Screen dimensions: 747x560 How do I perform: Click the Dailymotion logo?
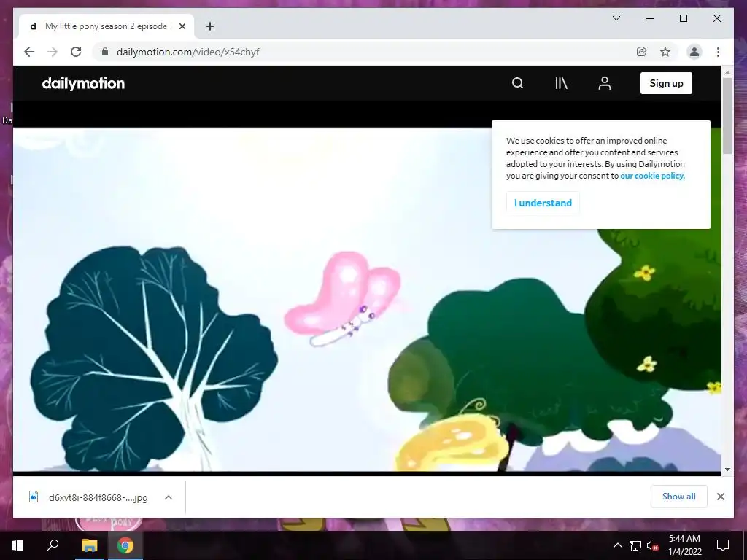pos(83,83)
